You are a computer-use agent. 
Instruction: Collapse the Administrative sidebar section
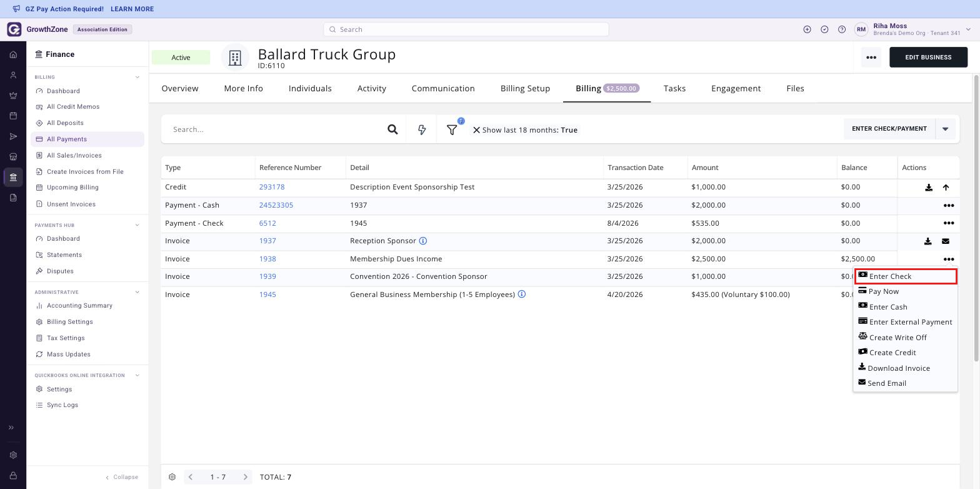point(137,292)
